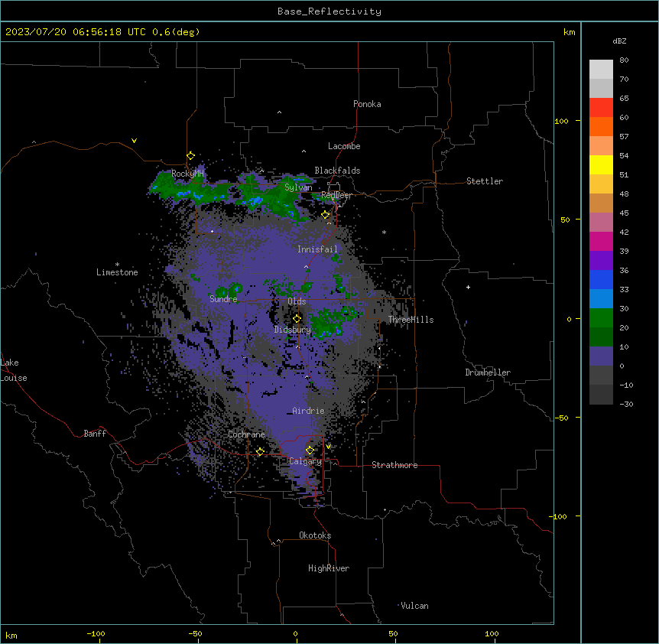The width and height of the screenshot is (659, 644).
Task: Click the white caret marker west of Lacombe
Action: pos(304,151)
